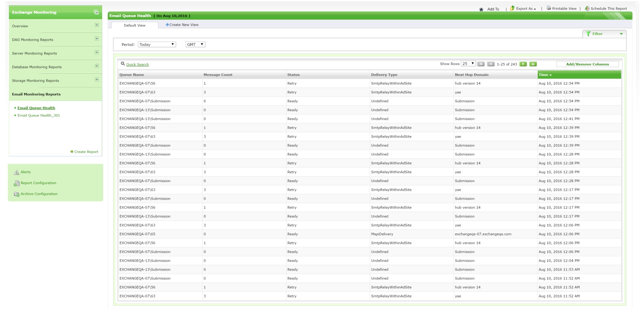Open the Email Queue Health_301 report

click(38, 115)
